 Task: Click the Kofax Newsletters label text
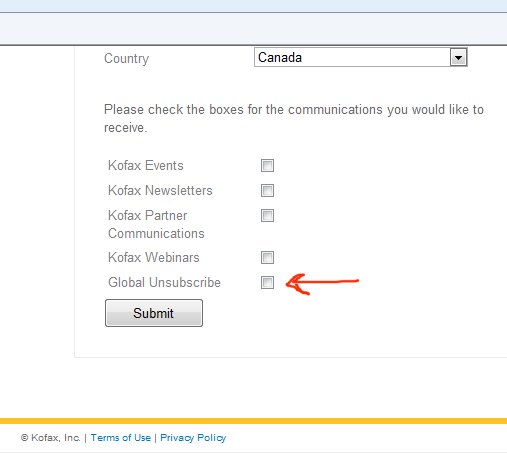[x=160, y=190]
